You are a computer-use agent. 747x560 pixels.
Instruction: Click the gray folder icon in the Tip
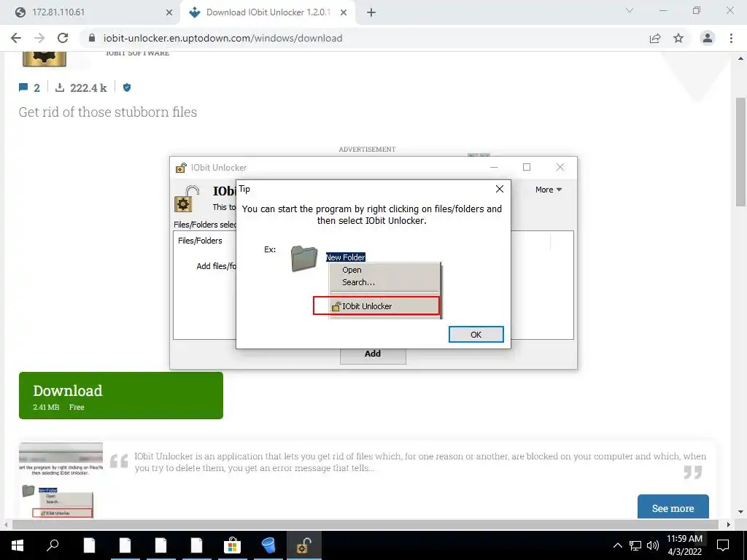click(304, 259)
